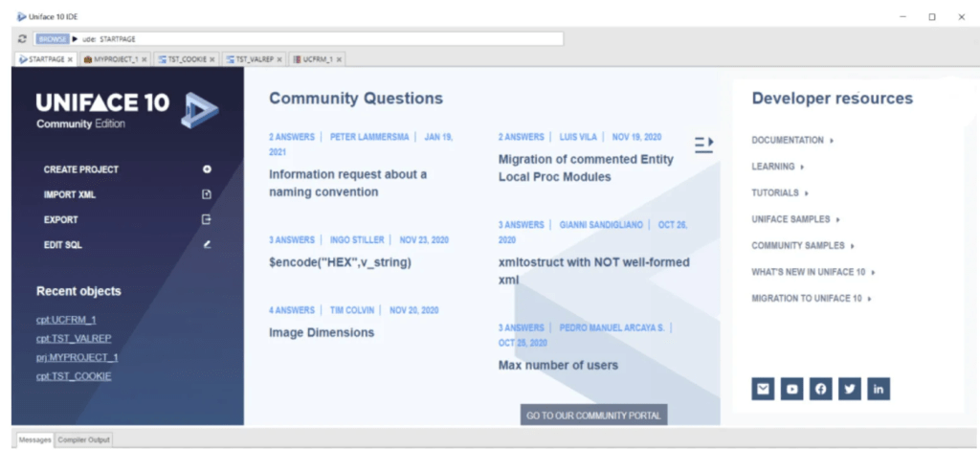This screenshot has width=980, height=450.
Task: Maximize the Uniface 10 IDE window
Action: click(932, 17)
